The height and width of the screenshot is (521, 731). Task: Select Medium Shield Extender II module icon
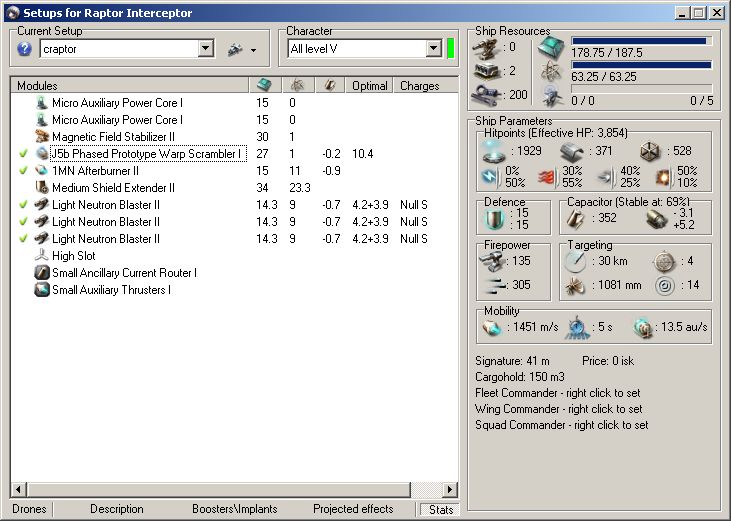[42, 188]
